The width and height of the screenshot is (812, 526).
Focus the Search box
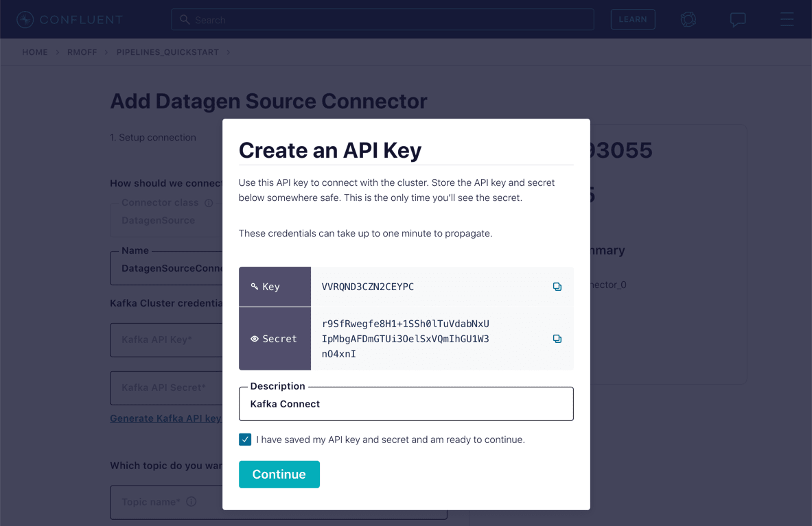[383, 20]
